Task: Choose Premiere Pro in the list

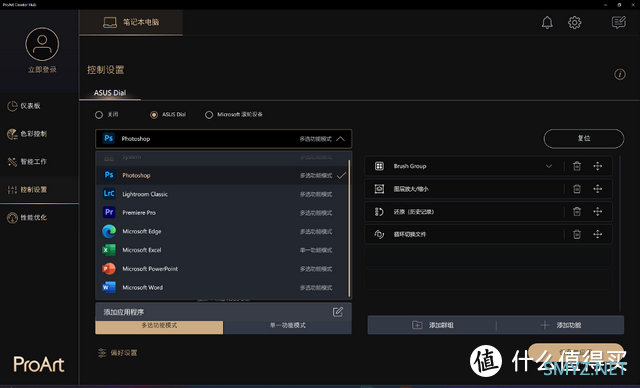Action: [x=222, y=213]
